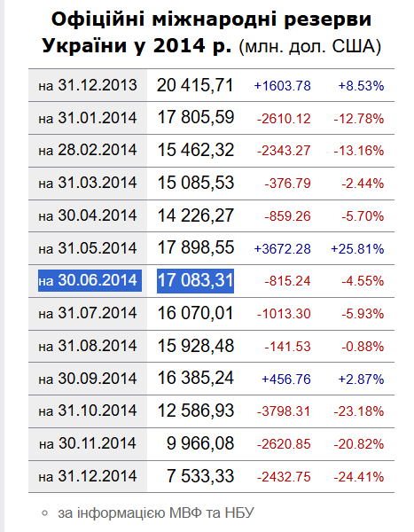
Task: Select the date 'на 31.12.2014'
Action: [x=88, y=476]
